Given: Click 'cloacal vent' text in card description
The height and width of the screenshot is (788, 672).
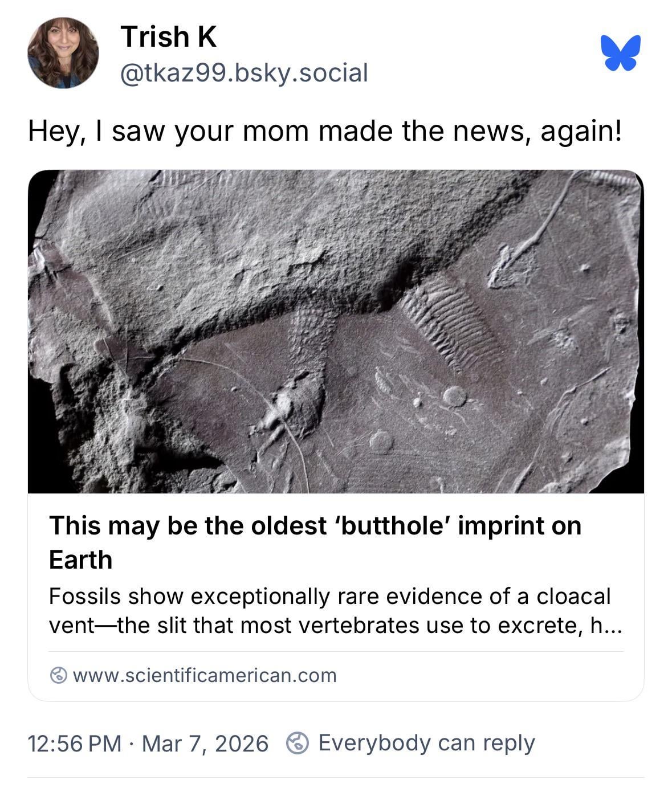Looking at the screenshot, I should click(573, 597).
